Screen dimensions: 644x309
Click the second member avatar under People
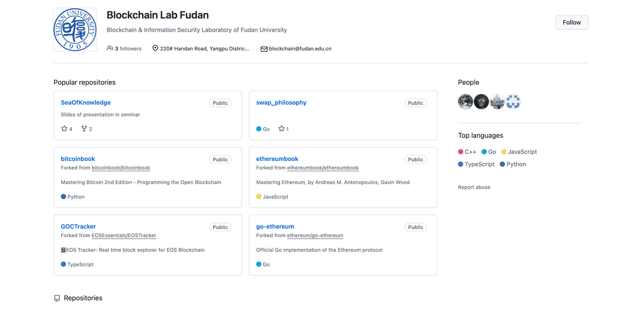(481, 101)
